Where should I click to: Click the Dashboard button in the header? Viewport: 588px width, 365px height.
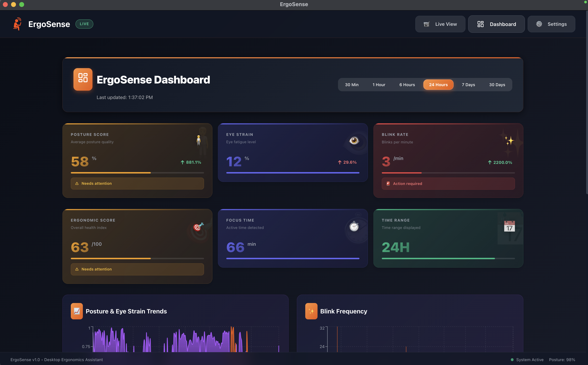[496, 24]
